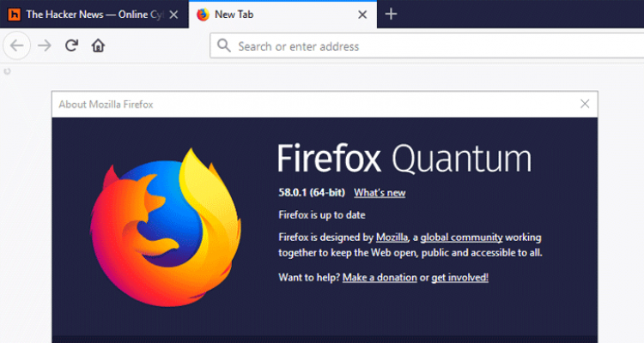
Task: Close the About Mozilla Firefox dialog
Action: tap(585, 104)
